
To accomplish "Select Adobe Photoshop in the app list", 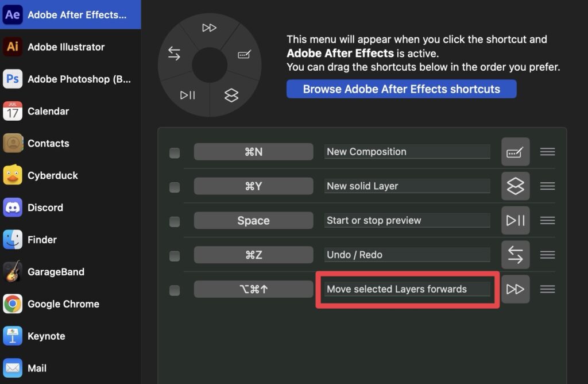I will [x=71, y=79].
